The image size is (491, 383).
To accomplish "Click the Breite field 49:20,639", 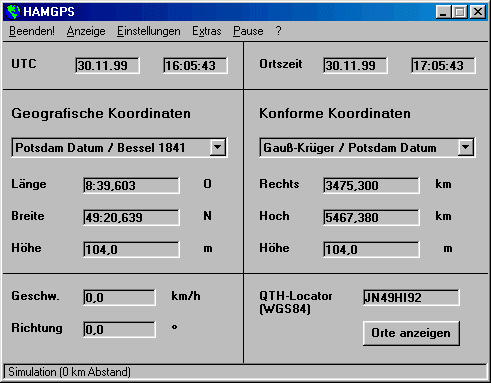I will [131, 217].
